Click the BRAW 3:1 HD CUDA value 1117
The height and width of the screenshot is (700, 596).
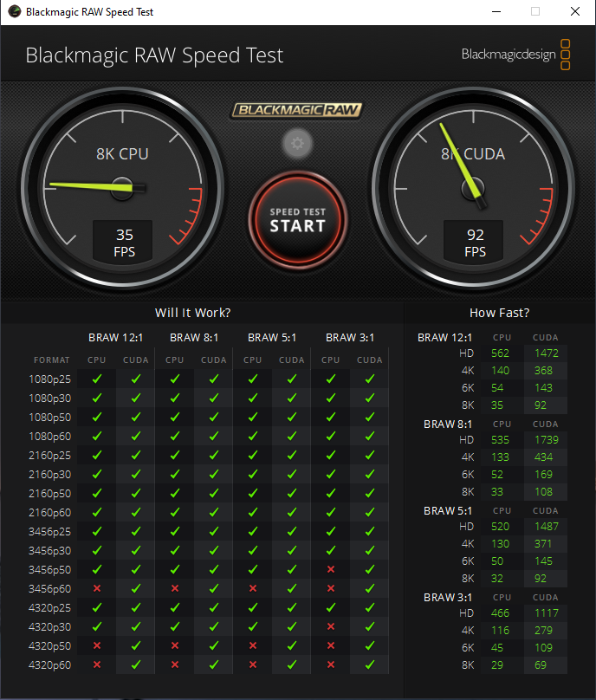tap(547, 613)
